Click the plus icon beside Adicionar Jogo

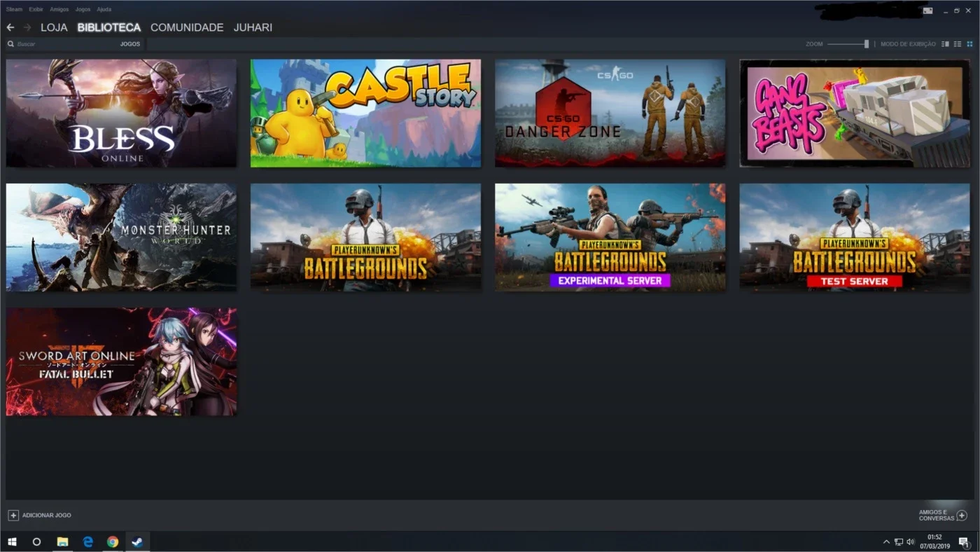tap(13, 515)
